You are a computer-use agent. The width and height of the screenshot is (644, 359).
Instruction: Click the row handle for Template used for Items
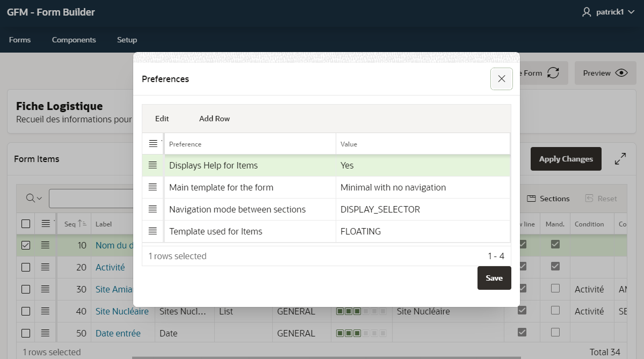click(x=153, y=231)
